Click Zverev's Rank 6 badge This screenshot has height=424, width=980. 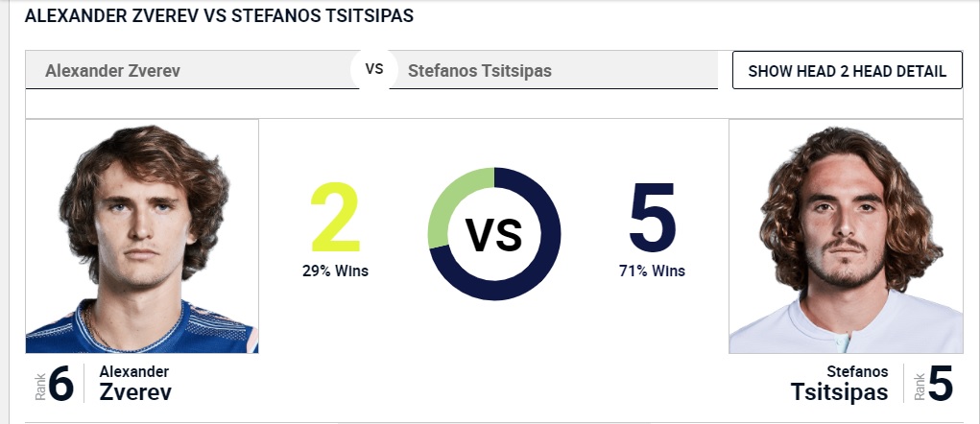click(x=55, y=384)
